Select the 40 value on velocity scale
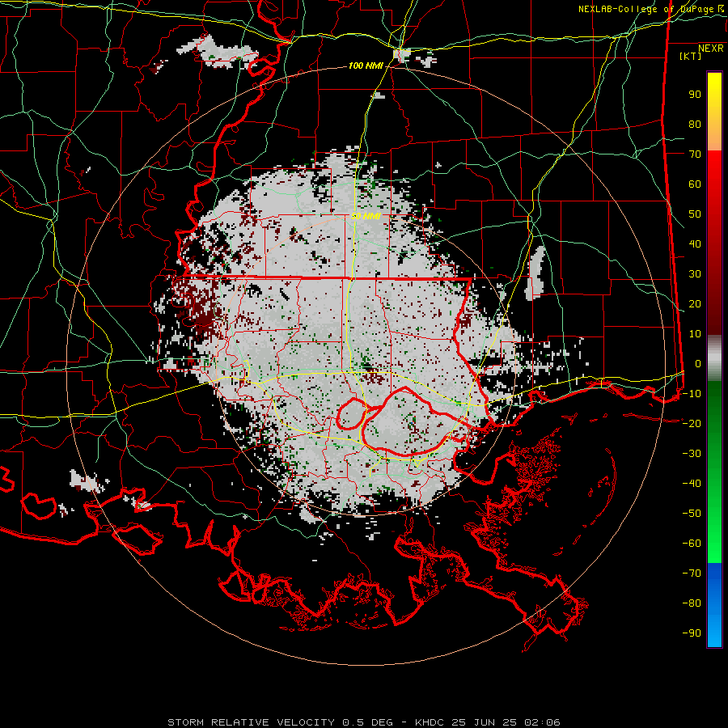 pyautogui.click(x=695, y=243)
